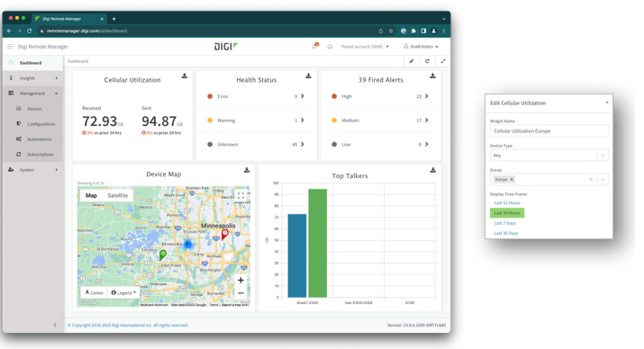Click the blue bar in Top Talkers chart
The height and width of the screenshot is (349, 644).
click(297, 255)
